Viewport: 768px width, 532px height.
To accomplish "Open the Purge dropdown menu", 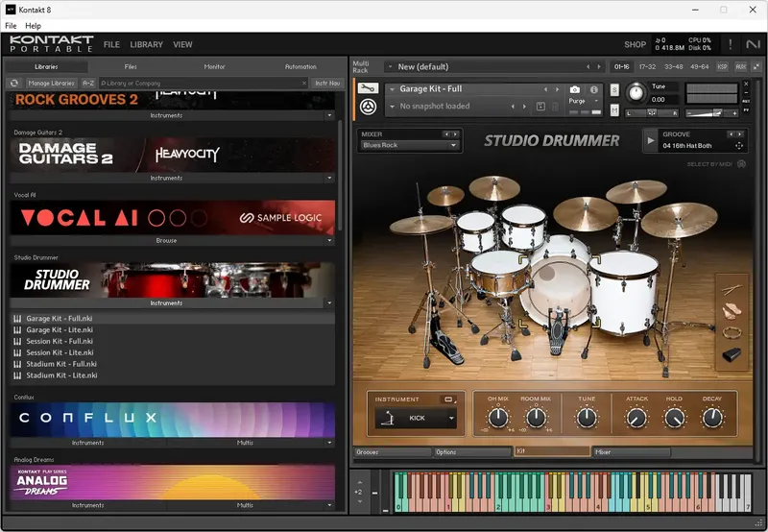I will (584, 101).
